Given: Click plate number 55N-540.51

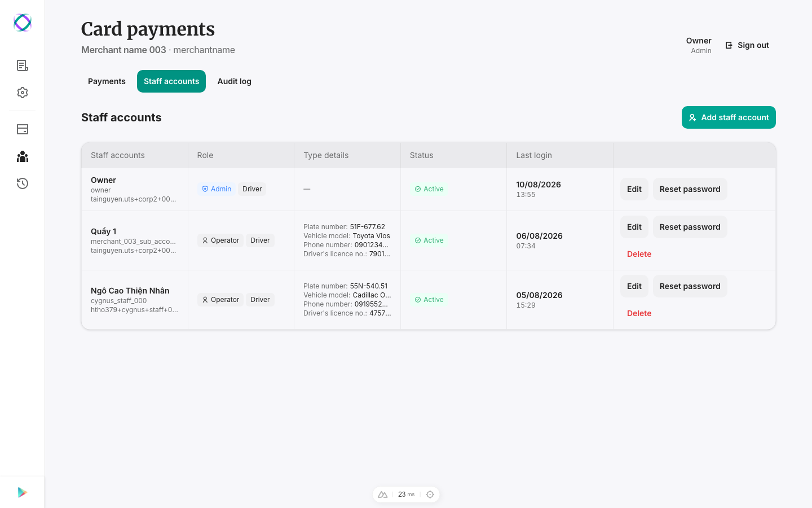Looking at the screenshot, I should point(369,286).
